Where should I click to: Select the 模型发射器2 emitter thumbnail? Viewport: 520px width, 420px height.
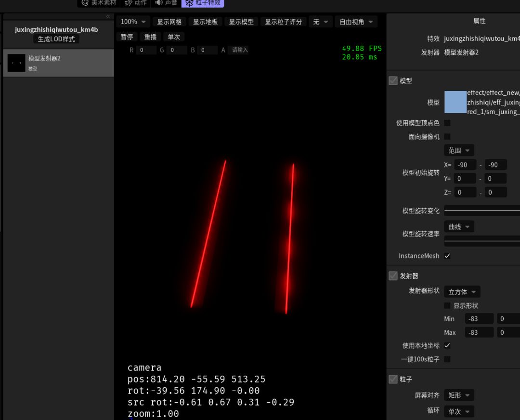point(16,63)
